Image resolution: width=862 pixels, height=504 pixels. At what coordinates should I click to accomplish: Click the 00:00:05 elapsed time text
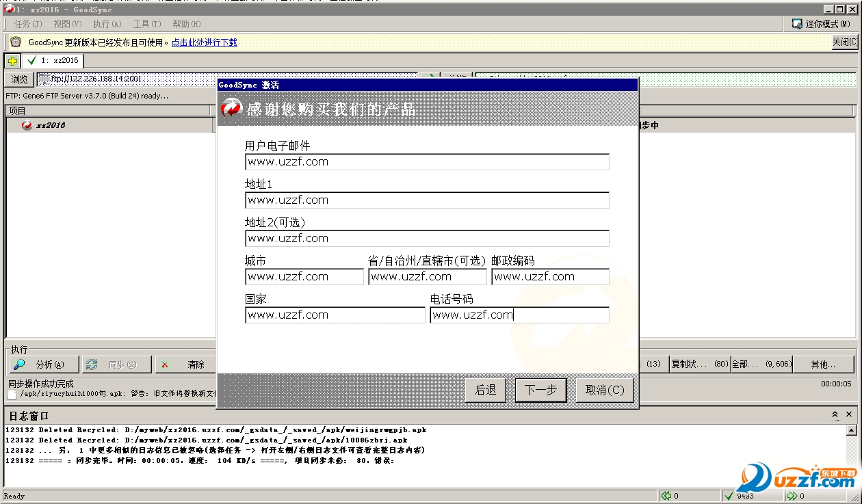click(836, 384)
